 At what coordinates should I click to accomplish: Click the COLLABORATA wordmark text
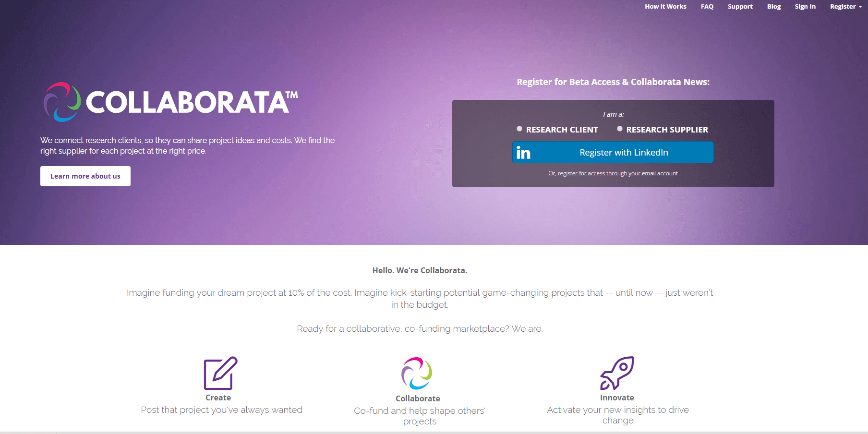[192, 102]
